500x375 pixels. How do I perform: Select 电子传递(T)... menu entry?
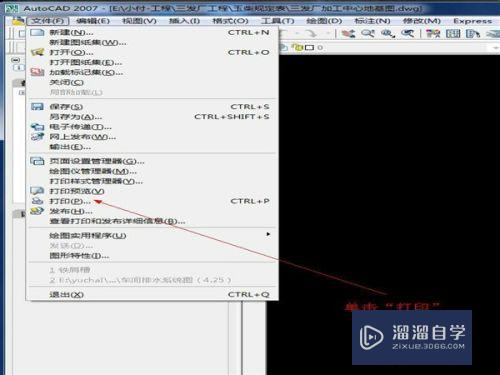pos(152,127)
